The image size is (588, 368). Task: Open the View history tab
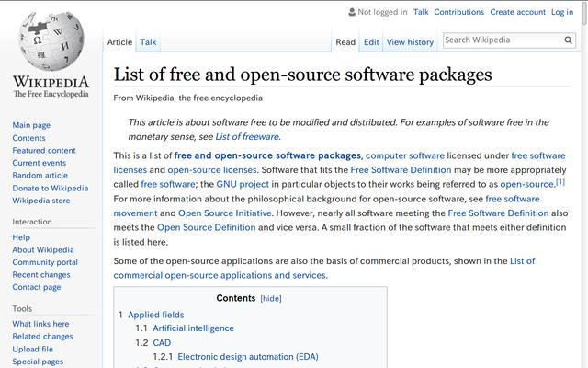click(410, 42)
